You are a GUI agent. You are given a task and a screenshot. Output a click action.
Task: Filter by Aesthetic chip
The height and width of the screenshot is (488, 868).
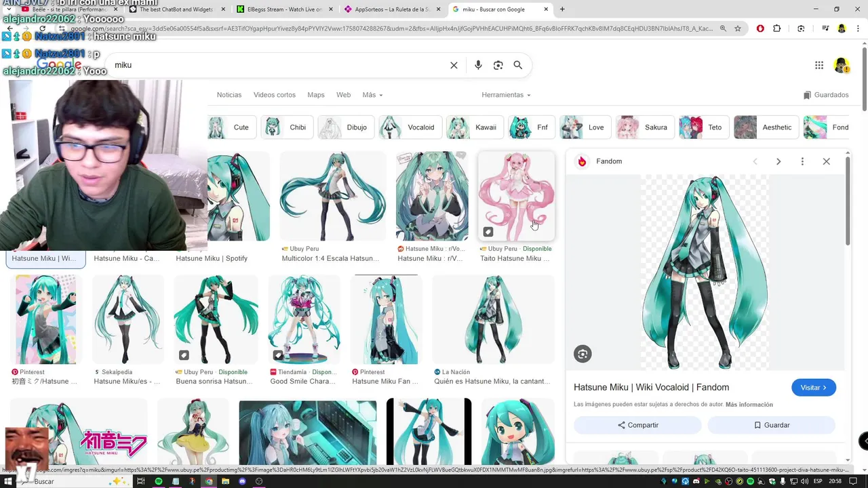click(x=766, y=127)
